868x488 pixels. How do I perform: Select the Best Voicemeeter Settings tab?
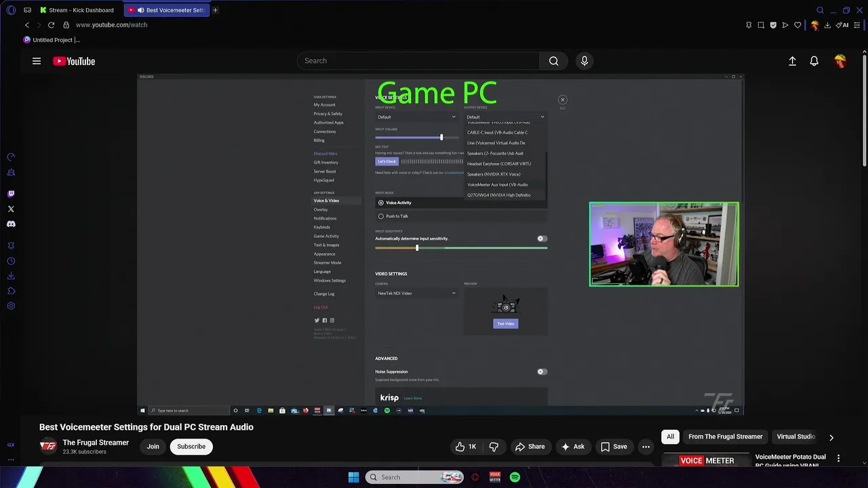pyautogui.click(x=165, y=10)
